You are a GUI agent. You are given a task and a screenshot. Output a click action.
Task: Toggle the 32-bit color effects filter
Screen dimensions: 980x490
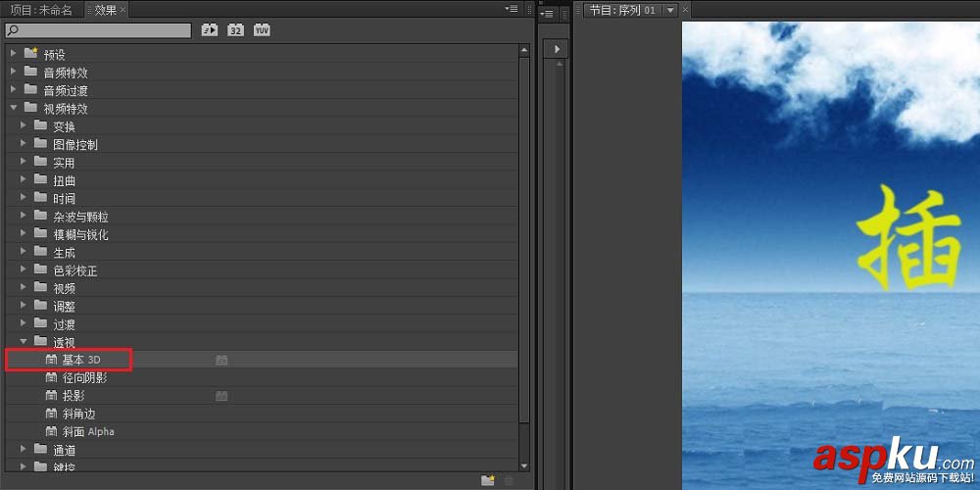click(x=235, y=30)
